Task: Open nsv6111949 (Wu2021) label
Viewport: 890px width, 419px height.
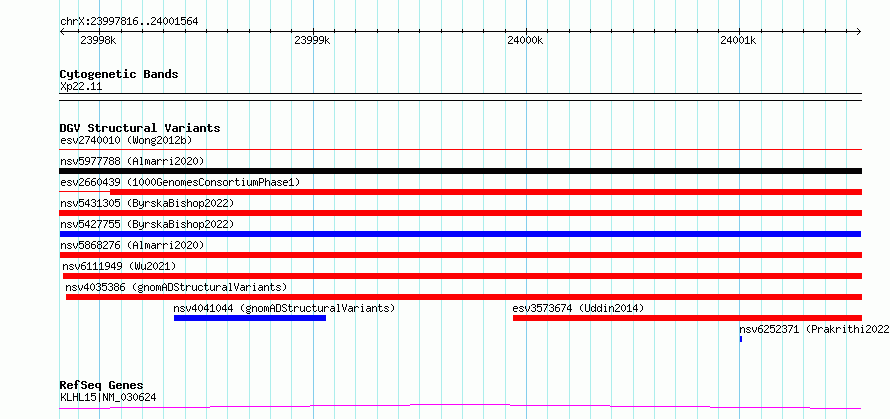Action: [x=119, y=266]
